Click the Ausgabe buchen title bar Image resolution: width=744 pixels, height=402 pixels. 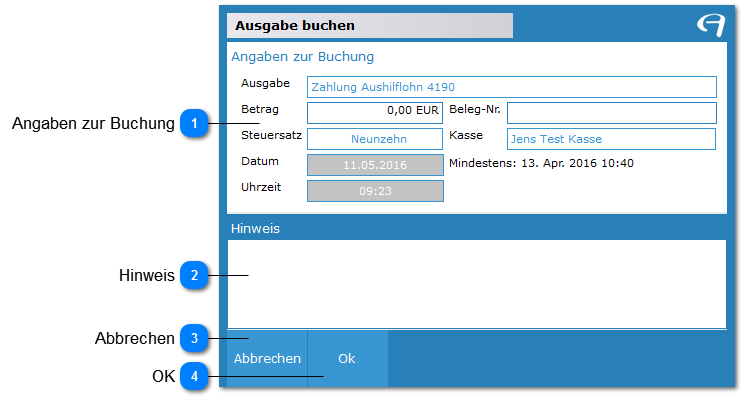click(x=370, y=26)
